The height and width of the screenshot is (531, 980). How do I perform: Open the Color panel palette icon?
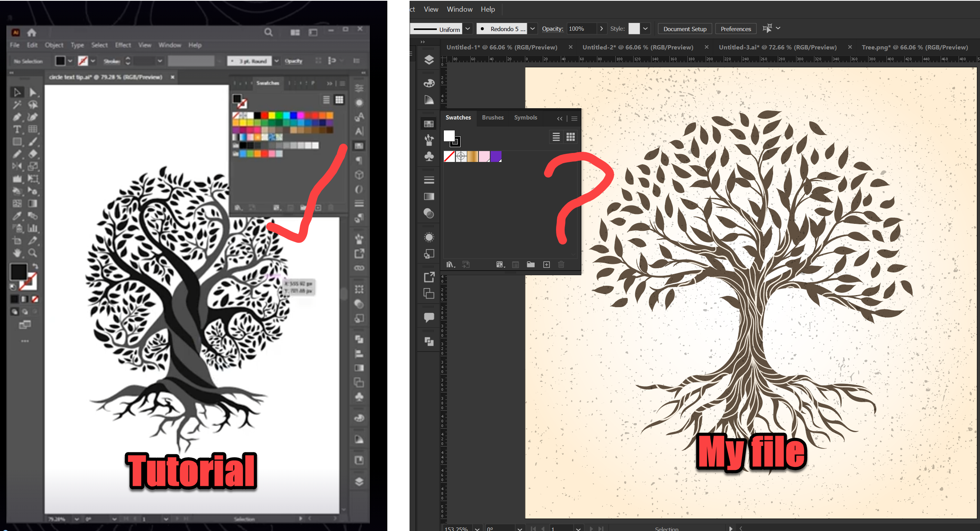click(x=429, y=83)
